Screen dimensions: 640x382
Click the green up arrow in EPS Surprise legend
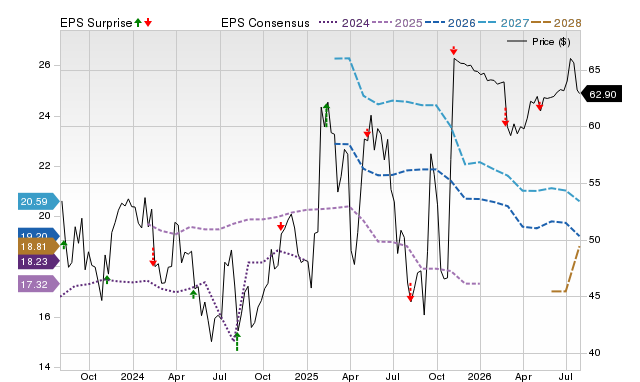[x=138, y=23]
